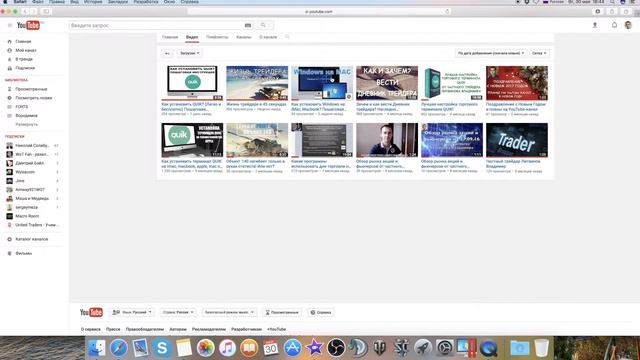Open the Macro Room subscription
The height and width of the screenshot is (360, 640).
pyautogui.click(x=27, y=216)
